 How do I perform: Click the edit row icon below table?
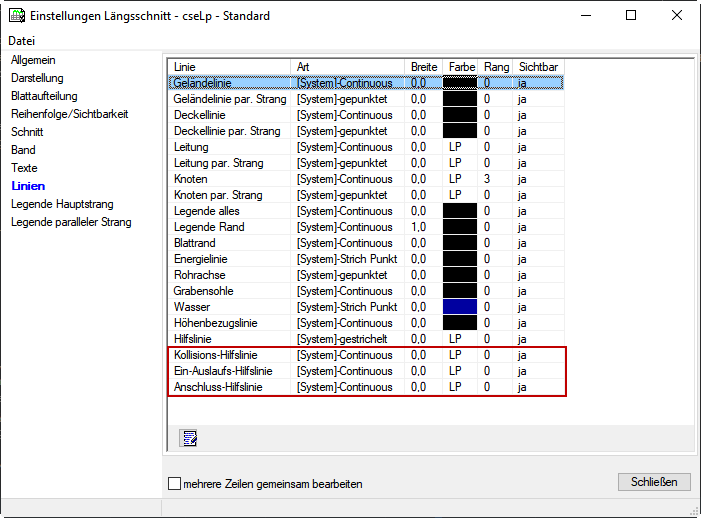click(x=187, y=437)
